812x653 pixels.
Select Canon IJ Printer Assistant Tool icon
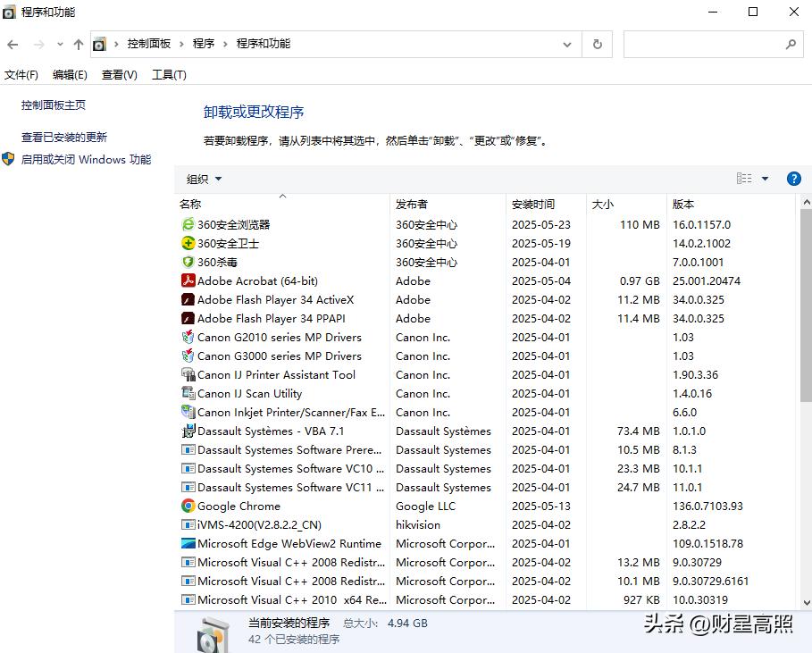pyautogui.click(x=188, y=374)
